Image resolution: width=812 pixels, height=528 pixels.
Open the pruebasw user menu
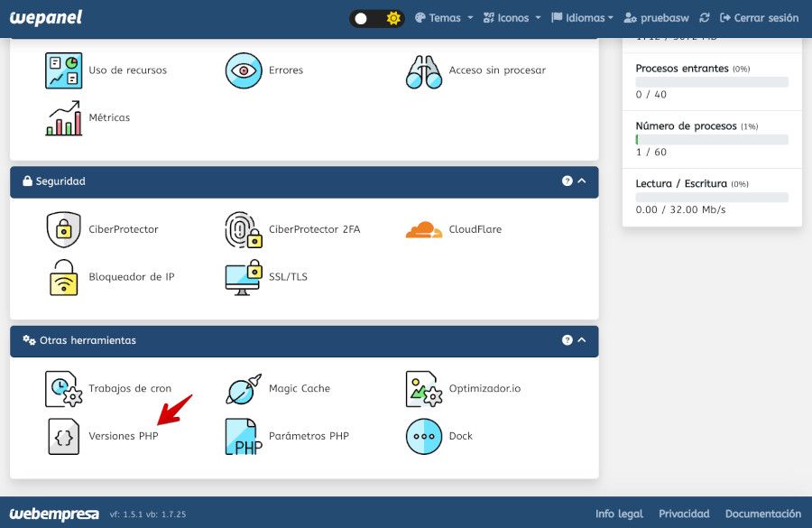[656, 18]
